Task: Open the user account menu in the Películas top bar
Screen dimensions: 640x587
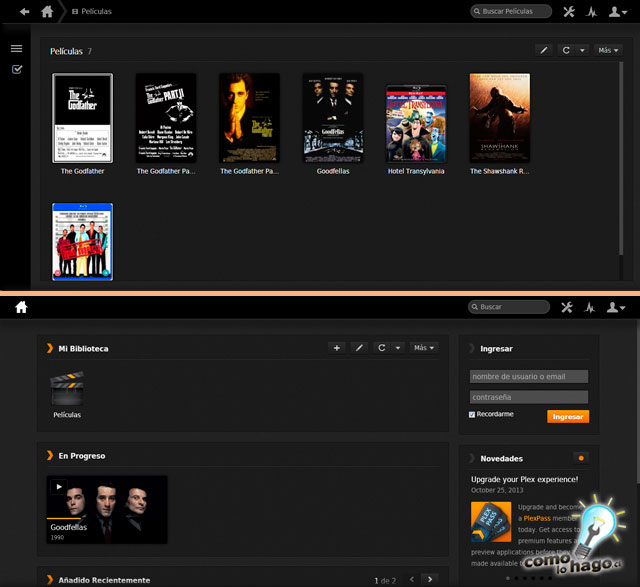Action: click(617, 12)
